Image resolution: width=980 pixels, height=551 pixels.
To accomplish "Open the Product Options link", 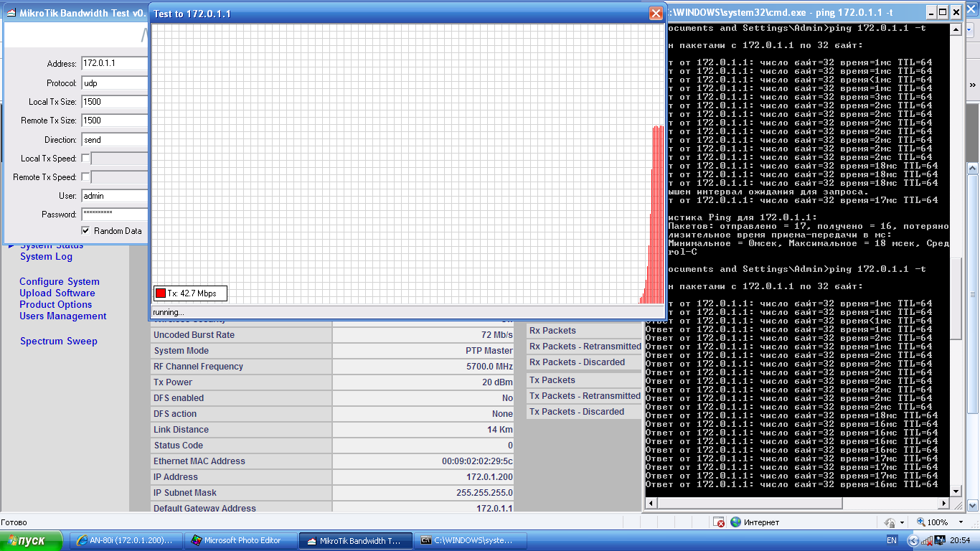I will (56, 304).
